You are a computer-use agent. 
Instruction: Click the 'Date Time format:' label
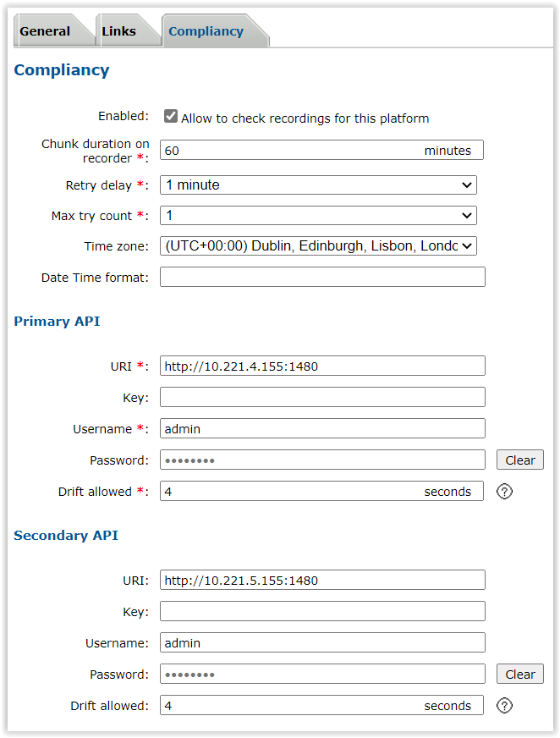coord(95,278)
